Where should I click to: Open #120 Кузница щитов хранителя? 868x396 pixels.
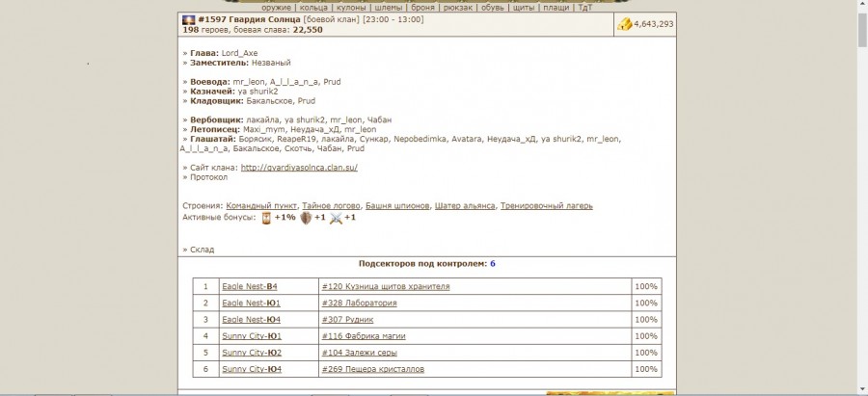pos(386,286)
